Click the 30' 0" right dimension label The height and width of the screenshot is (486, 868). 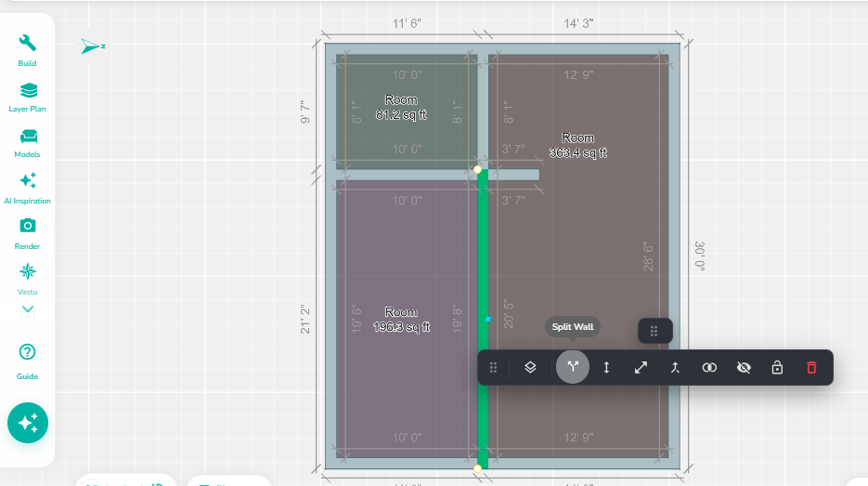700,256
